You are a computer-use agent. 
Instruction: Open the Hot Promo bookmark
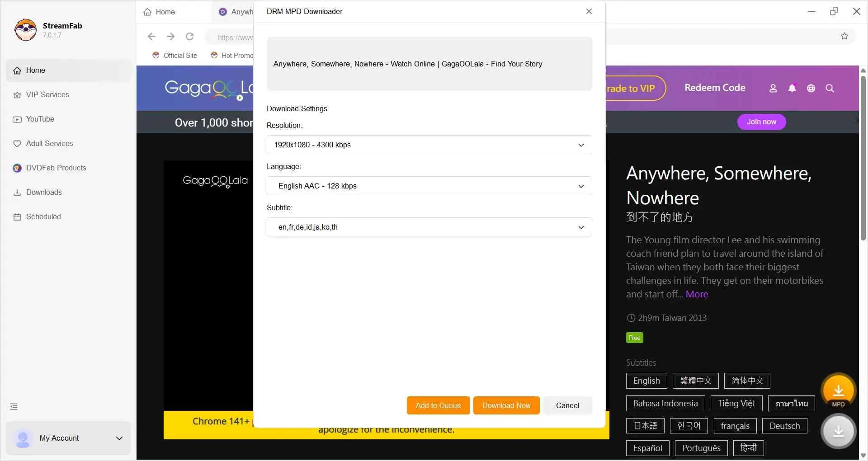pos(232,56)
